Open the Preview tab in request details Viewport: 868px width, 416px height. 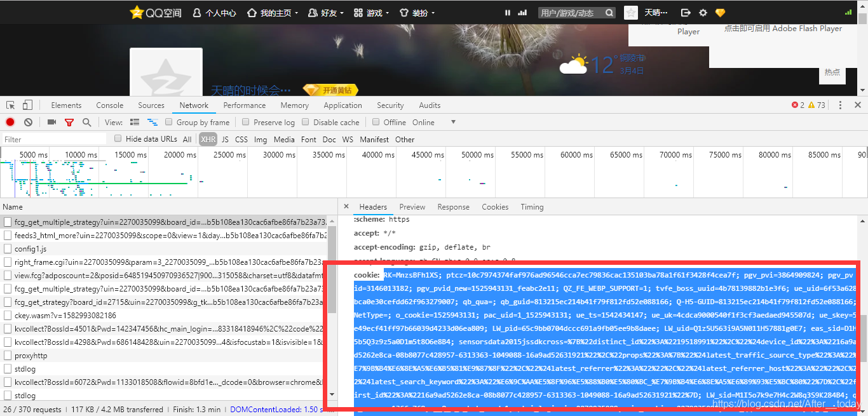tap(412, 207)
